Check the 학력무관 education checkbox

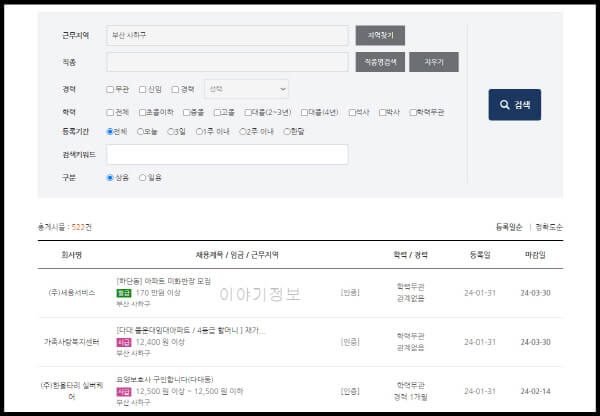coord(413,113)
